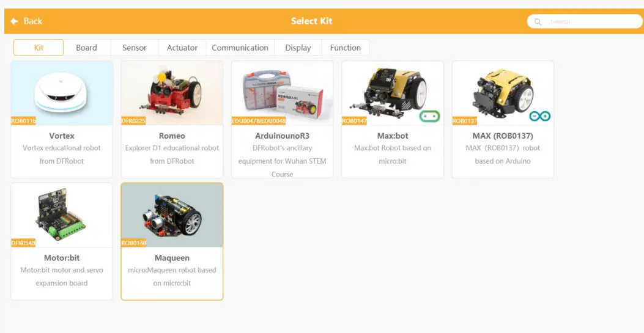This screenshot has height=333, width=644.
Task: Select the Romeo robot thumbnail
Action: (172, 93)
